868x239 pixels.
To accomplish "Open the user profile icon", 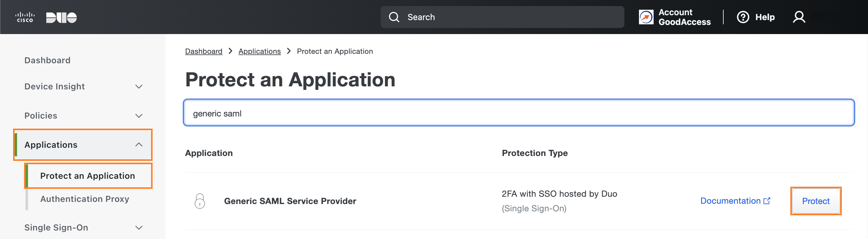I will pos(799,17).
